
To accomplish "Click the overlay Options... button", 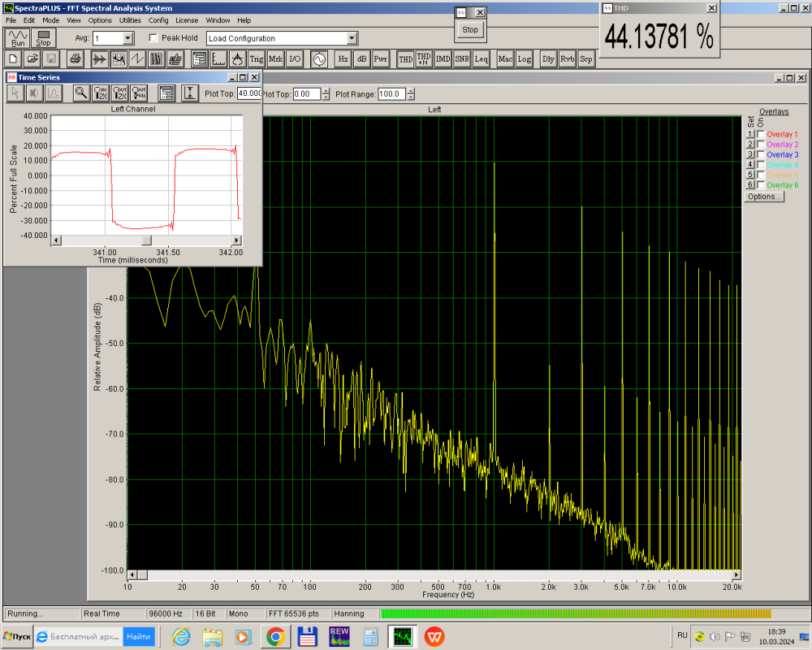I will (763, 197).
